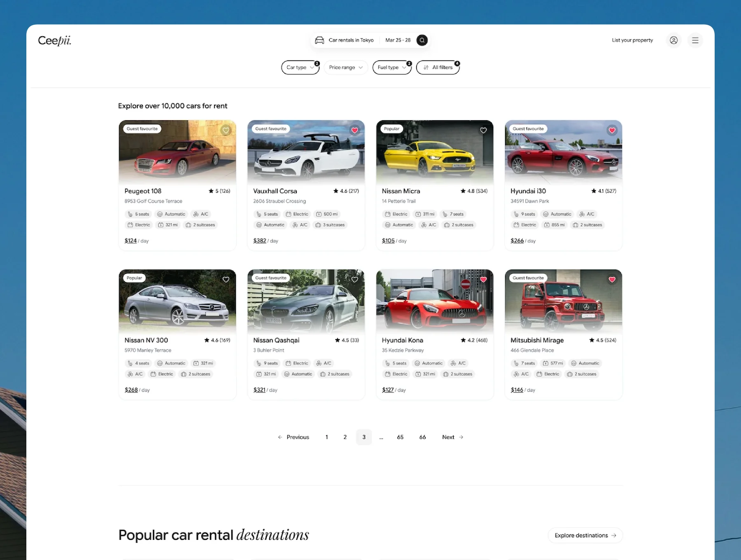Click the Nissan Micra title
Viewport: 741px width, 560px height.
click(401, 191)
